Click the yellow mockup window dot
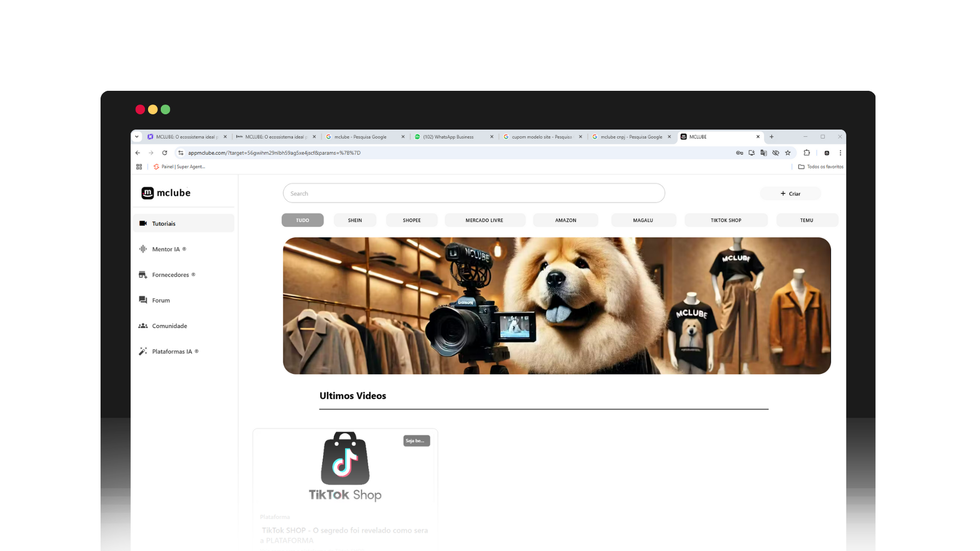Image resolution: width=980 pixels, height=551 pixels. pyautogui.click(x=153, y=109)
